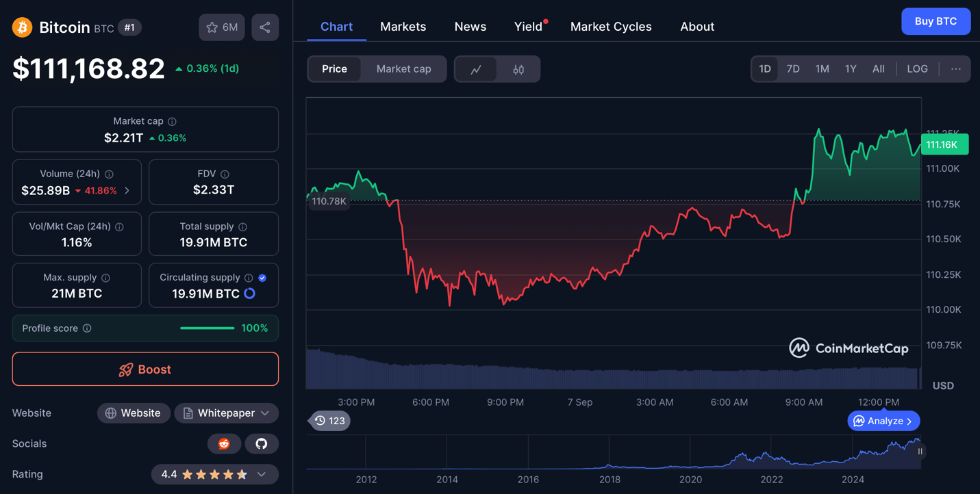Click the $2.21T market cap value
Viewport: 980px width, 494px height.
click(123, 138)
